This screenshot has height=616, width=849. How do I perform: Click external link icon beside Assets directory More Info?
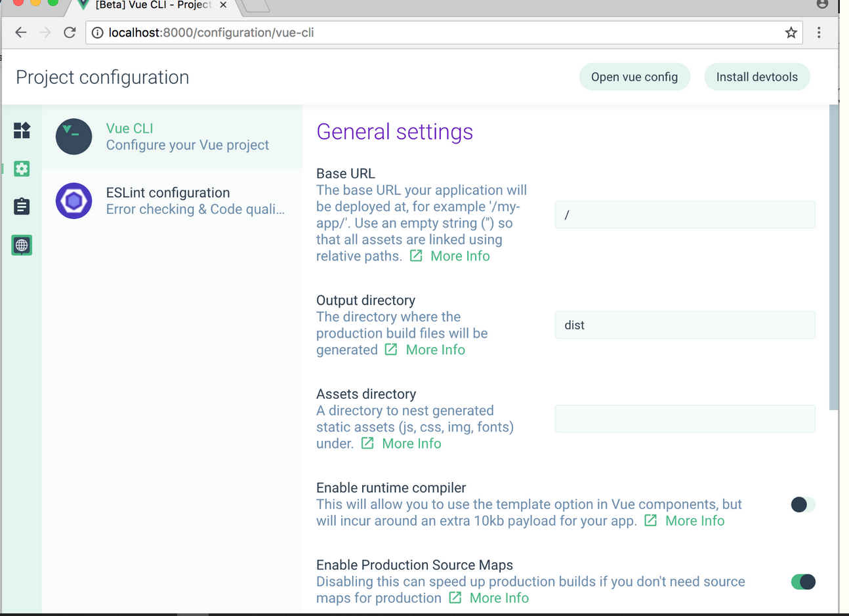point(367,443)
